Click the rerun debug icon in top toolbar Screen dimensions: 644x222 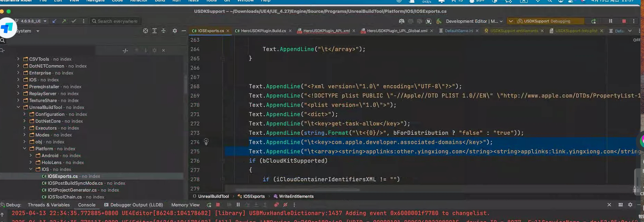(593, 21)
